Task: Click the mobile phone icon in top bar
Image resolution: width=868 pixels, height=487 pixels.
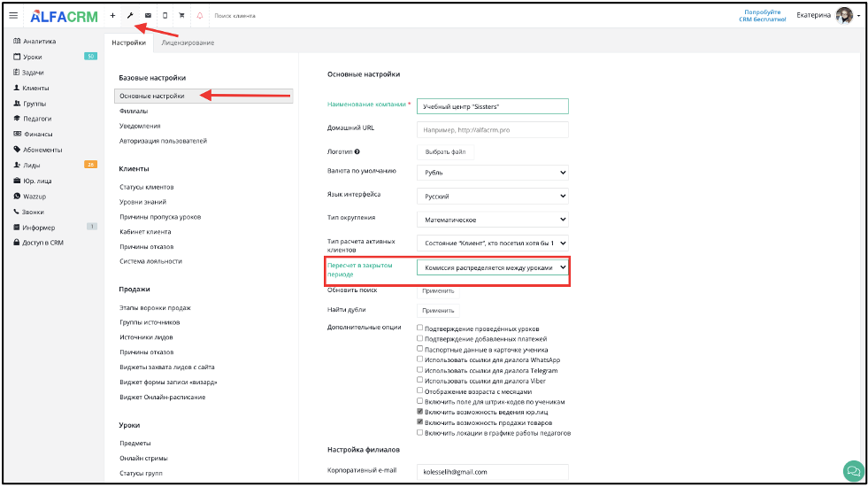Action: point(165,16)
